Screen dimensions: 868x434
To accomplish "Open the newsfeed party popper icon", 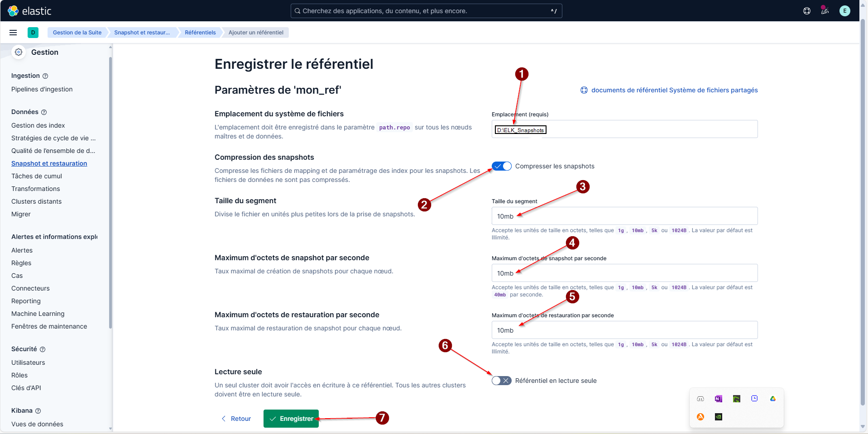I will pos(825,11).
